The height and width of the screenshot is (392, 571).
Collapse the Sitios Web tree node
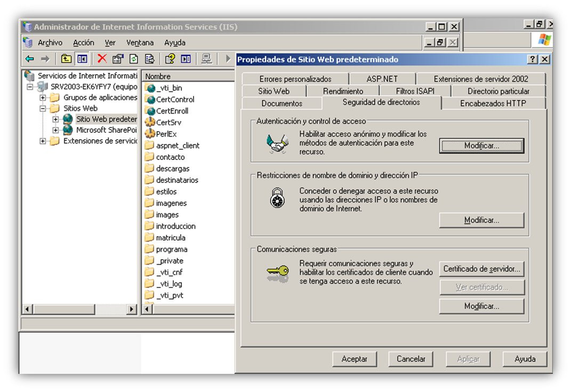(x=43, y=108)
